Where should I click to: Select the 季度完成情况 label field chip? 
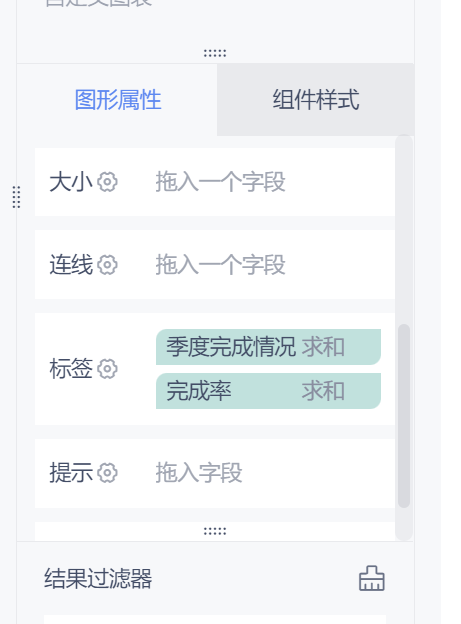268,347
